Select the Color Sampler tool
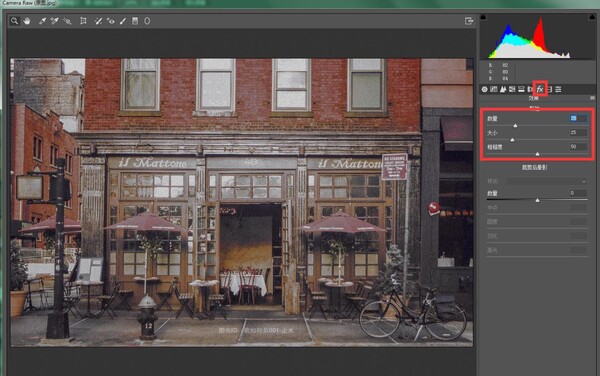This screenshot has height=376, width=600. pos(54,21)
